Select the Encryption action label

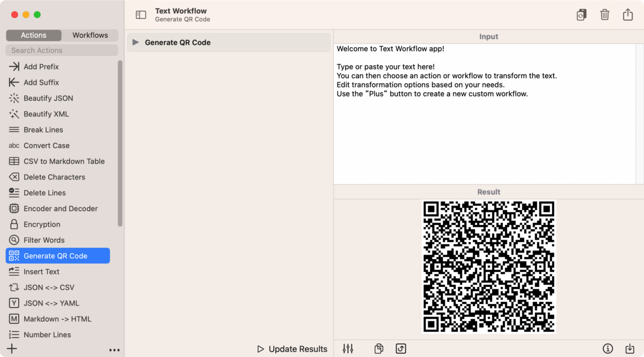tap(42, 225)
